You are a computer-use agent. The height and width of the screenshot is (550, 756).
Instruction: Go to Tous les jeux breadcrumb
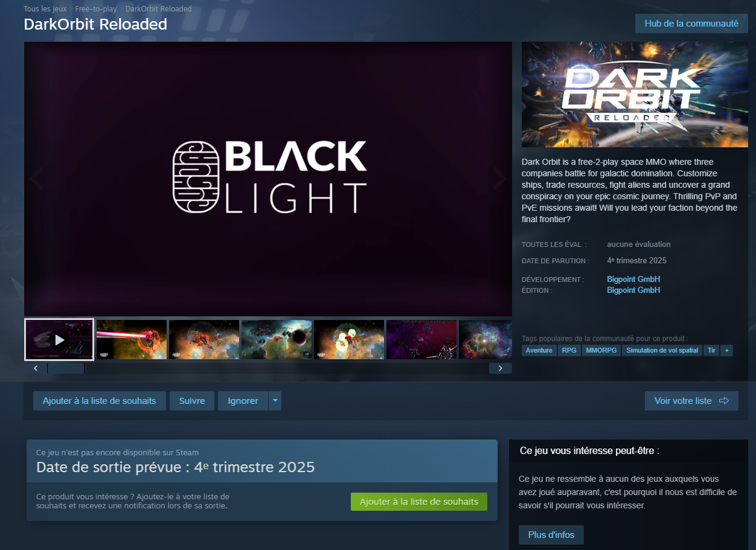click(x=45, y=9)
